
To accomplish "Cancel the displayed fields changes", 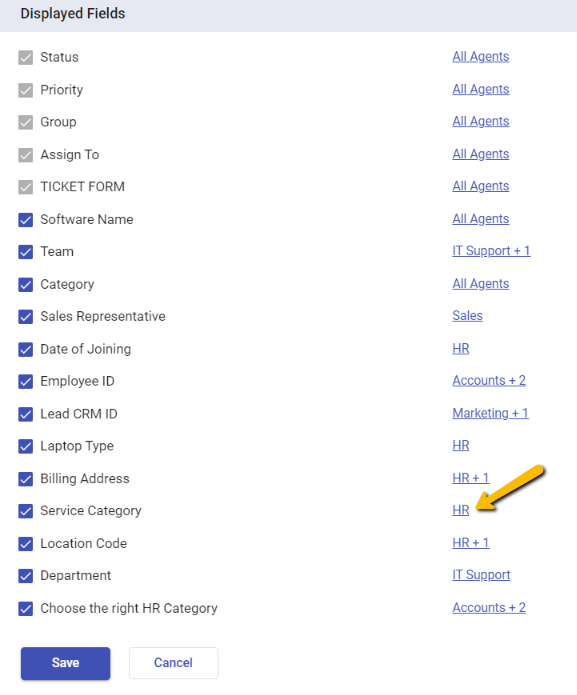I will click(x=173, y=663).
